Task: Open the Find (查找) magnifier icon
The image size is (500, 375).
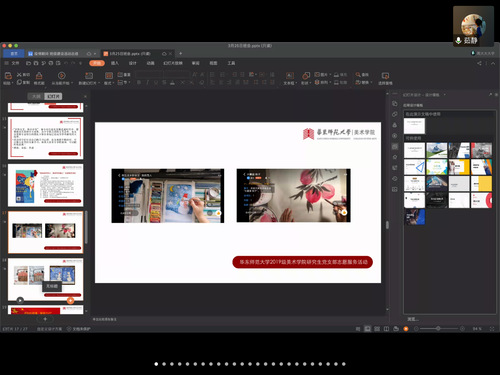Action: [358, 75]
